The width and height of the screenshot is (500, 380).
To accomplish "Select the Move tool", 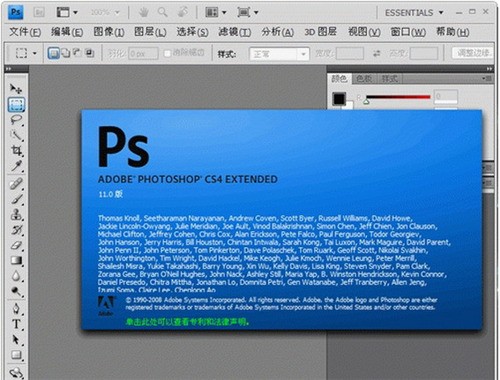I will [x=16, y=88].
